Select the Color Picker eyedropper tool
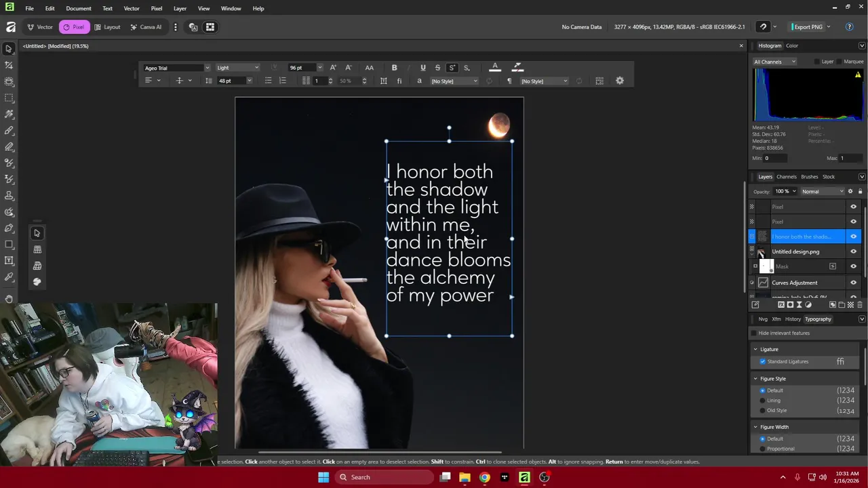Viewport: 868px width, 488px height. (9, 277)
